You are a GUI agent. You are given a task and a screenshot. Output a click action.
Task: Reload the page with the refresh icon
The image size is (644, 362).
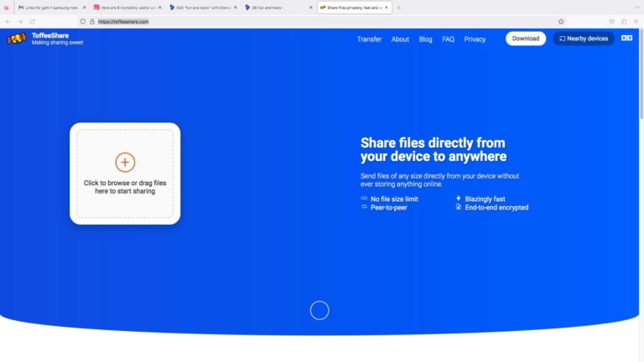tap(33, 21)
